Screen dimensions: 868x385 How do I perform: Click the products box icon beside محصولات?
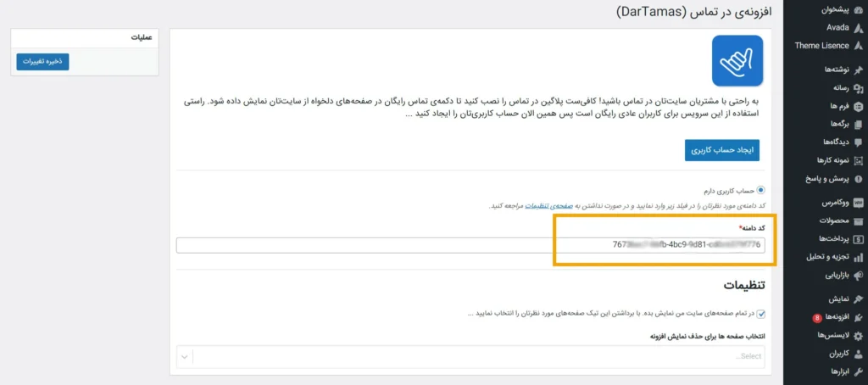click(x=858, y=221)
